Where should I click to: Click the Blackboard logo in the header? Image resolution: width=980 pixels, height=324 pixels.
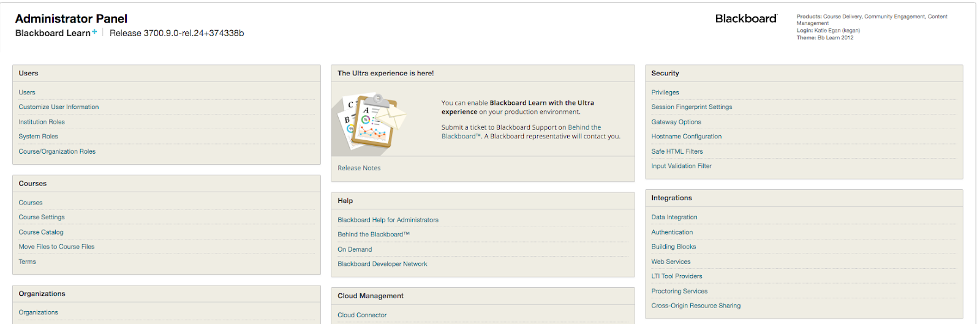click(746, 19)
